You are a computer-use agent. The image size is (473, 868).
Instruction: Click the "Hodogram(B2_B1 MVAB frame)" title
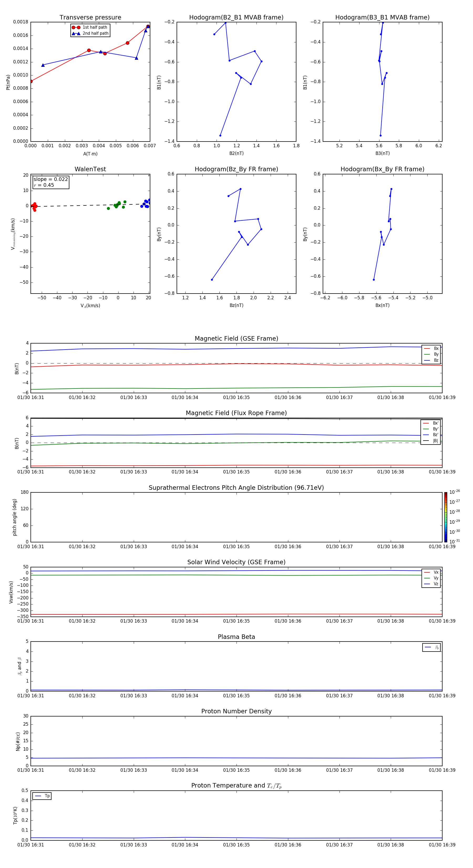tap(236, 18)
